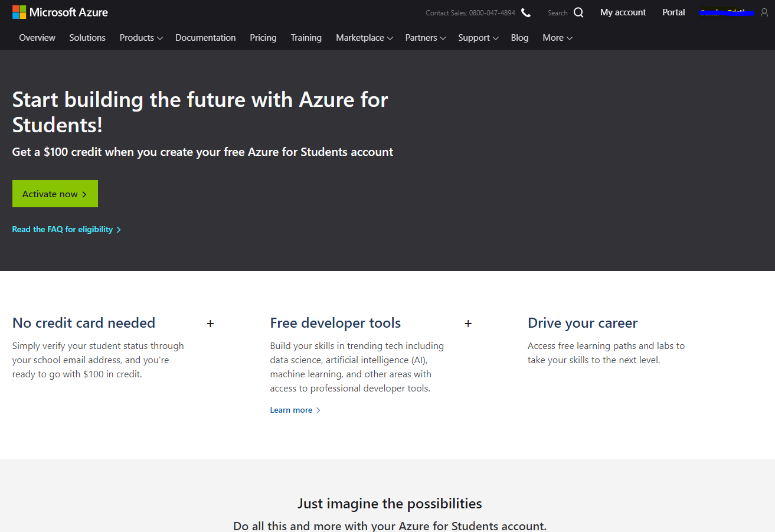Image resolution: width=775 pixels, height=532 pixels.
Task: Click the No credit card needed heading
Action: (x=84, y=323)
